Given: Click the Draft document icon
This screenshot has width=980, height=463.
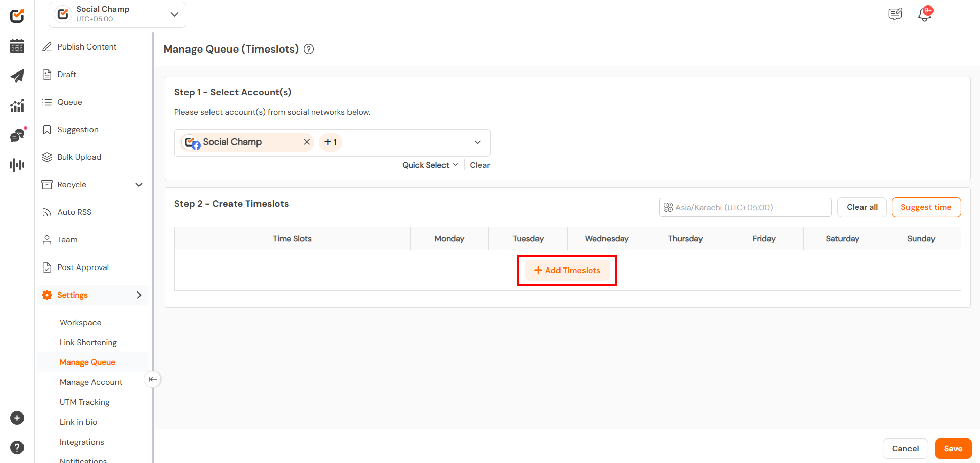Looking at the screenshot, I should (47, 75).
